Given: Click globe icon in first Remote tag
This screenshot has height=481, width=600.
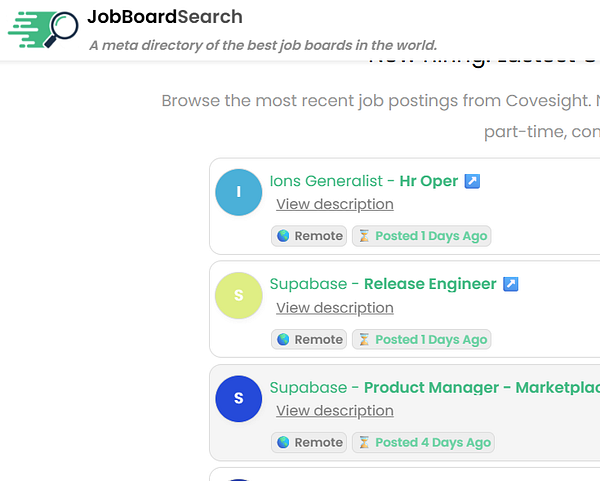Looking at the screenshot, I should pos(283,236).
